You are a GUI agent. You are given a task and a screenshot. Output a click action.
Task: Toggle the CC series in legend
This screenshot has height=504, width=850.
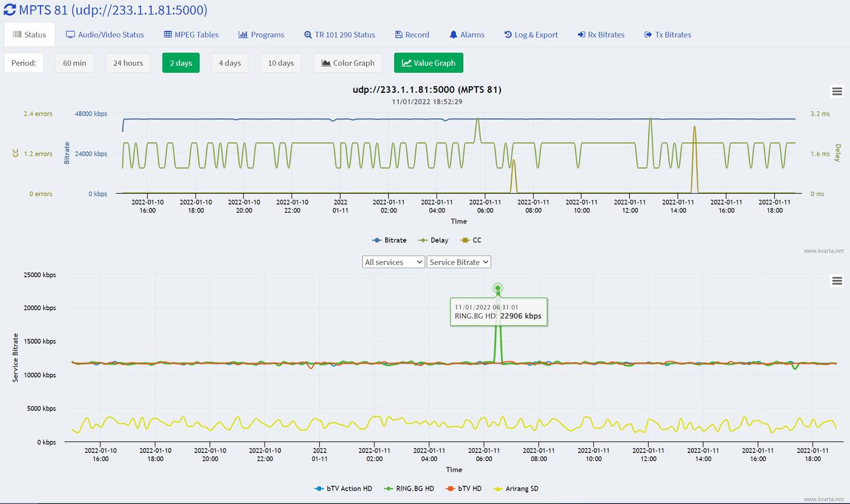[471, 240]
